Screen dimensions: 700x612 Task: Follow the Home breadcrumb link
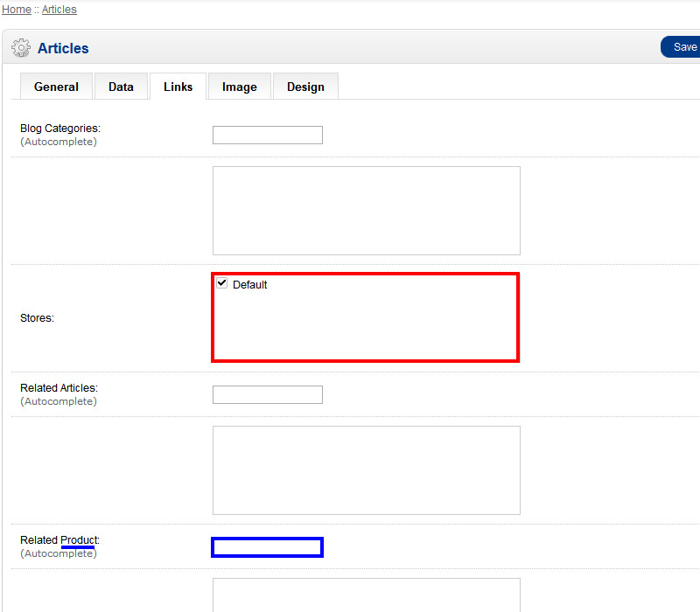[17, 10]
